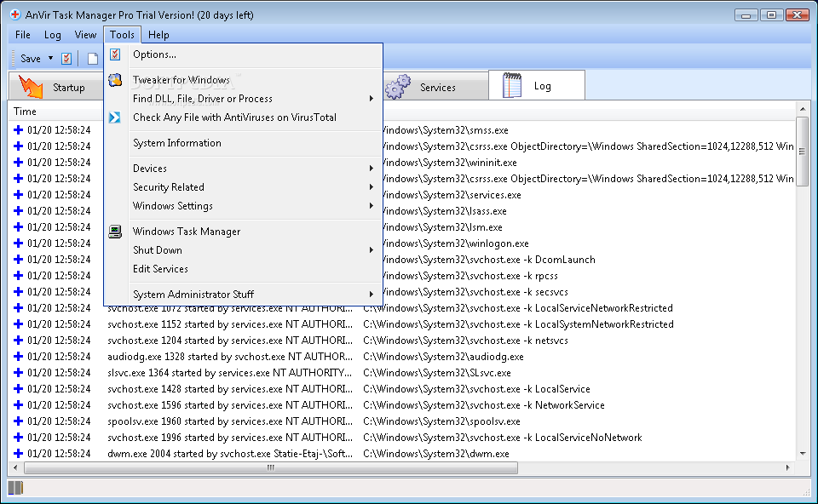Click plus icon of dwm.exe 2004 row
This screenshot has height=504, width=818.
[18, 454]
